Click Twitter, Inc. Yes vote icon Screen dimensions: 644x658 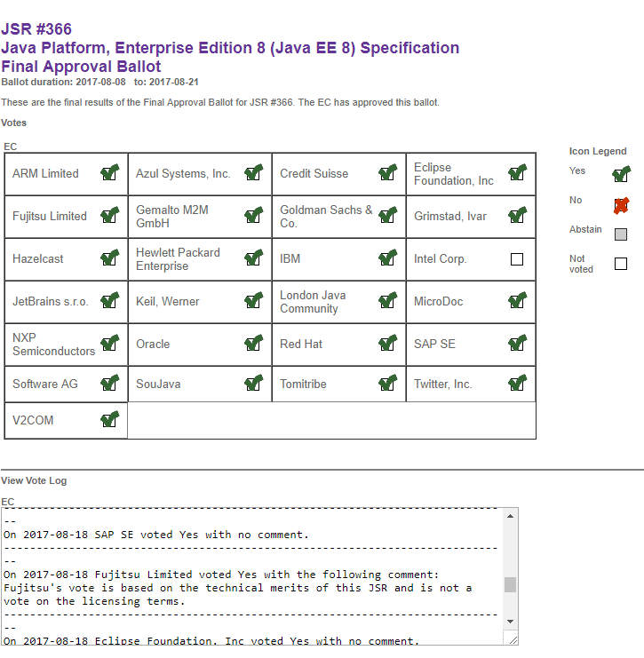click(x=518, y=383)
